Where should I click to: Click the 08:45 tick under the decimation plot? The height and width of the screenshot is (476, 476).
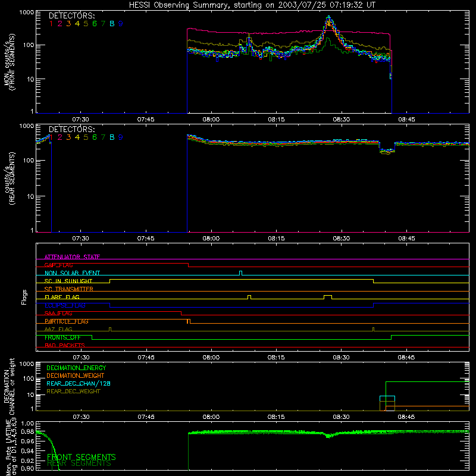(406, 417)
